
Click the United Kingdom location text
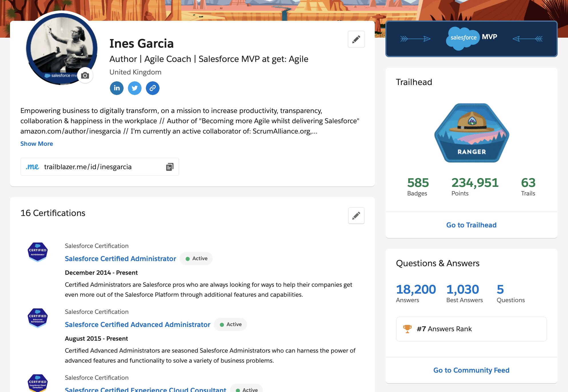tap(136, 72)
